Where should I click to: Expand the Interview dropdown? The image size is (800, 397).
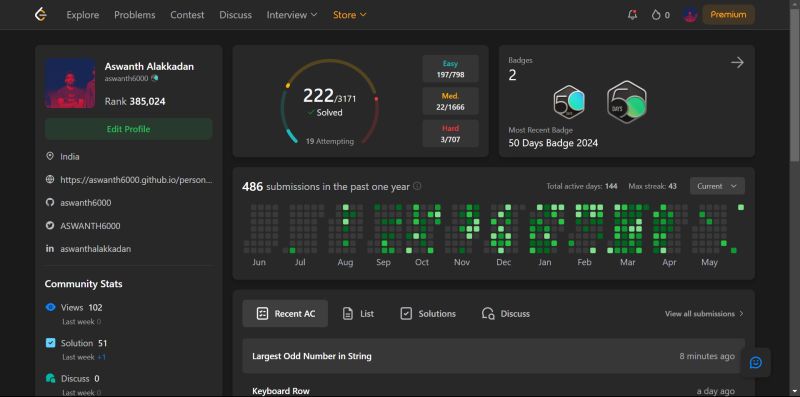[x=292, y=15]
